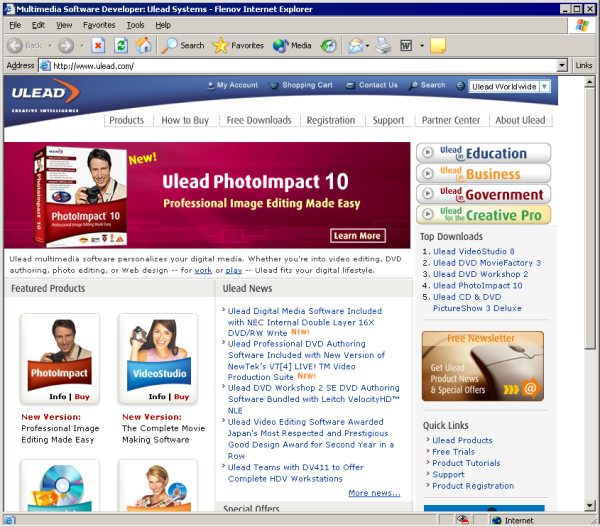Click the Free Newsletter banner
The width and height of the screenshot is (600, 527).
pyautogui.click(x=483, y=366)
